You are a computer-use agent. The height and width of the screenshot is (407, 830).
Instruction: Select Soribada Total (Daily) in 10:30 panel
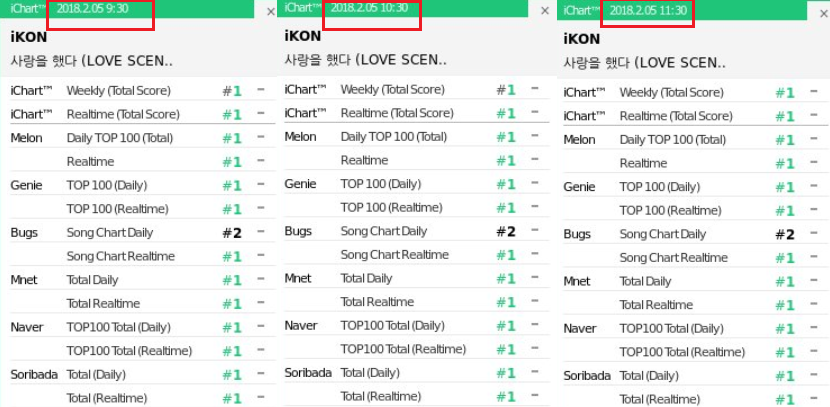370,373
